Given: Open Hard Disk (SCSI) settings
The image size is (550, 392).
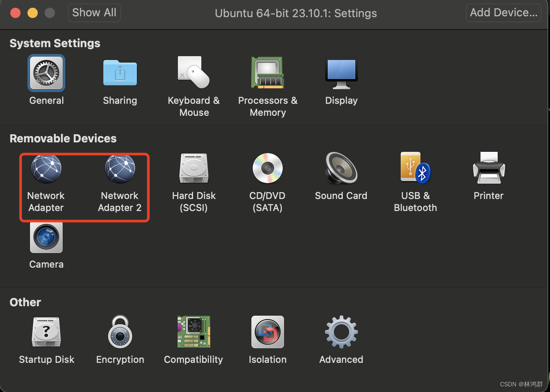Looking at the screenshot, I should click(x=194, y=169).
